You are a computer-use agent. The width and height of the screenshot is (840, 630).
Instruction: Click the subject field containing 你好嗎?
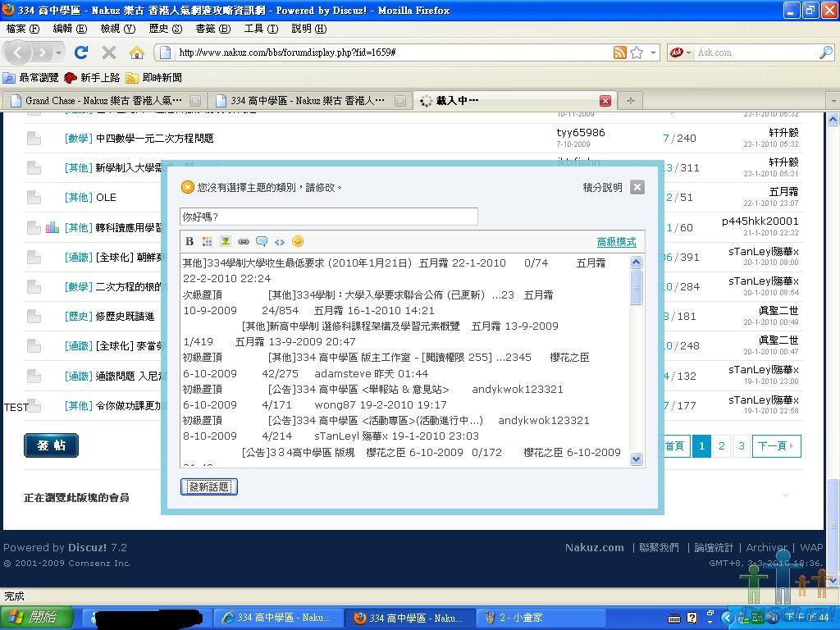[328, 217]
